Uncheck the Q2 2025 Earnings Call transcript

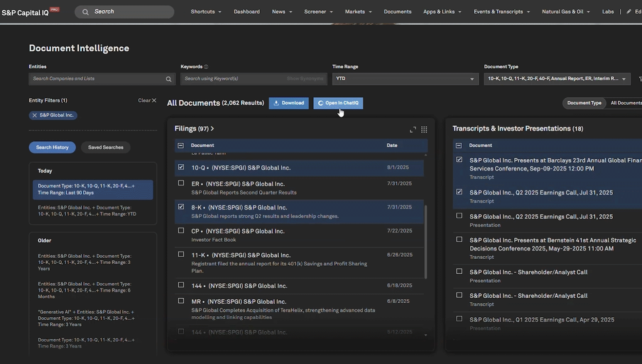459,192
